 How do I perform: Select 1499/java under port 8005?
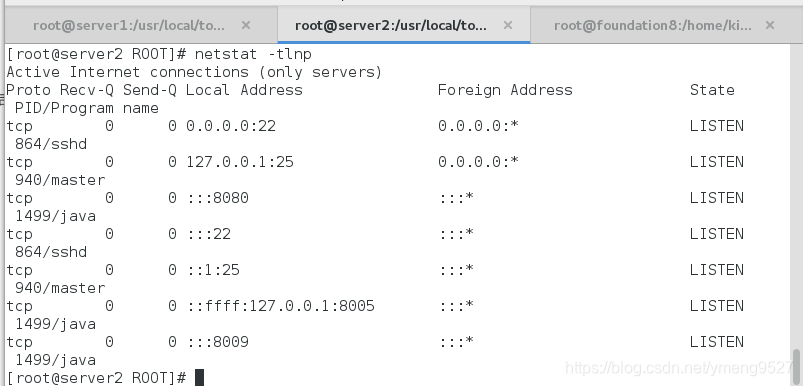point(55,324)
